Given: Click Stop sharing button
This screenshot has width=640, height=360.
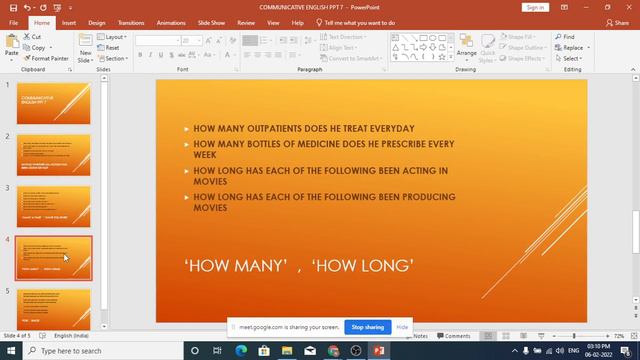Looking at the screenshot, I should point(368,327).
